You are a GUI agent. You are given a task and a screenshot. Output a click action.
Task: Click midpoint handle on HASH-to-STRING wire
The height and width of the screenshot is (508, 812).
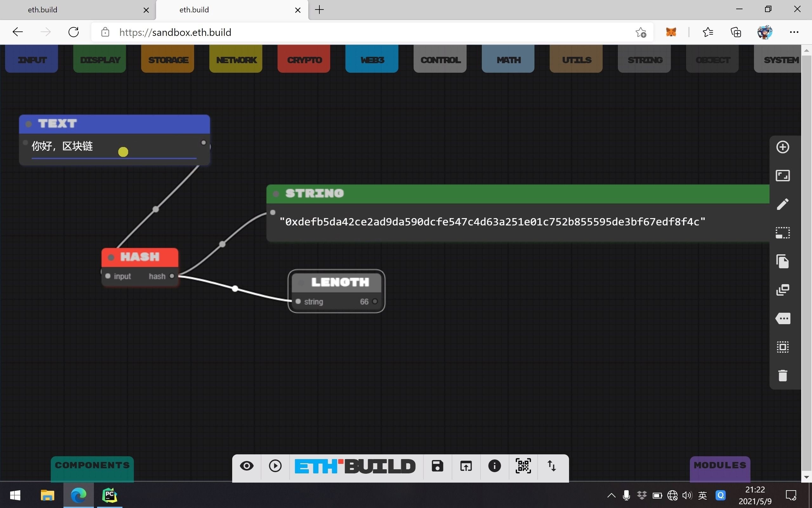222,244
